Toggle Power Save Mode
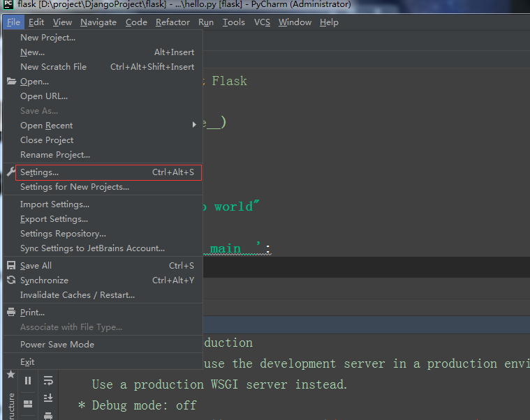This screenshot has height=420, width=530. pos(103,345)
